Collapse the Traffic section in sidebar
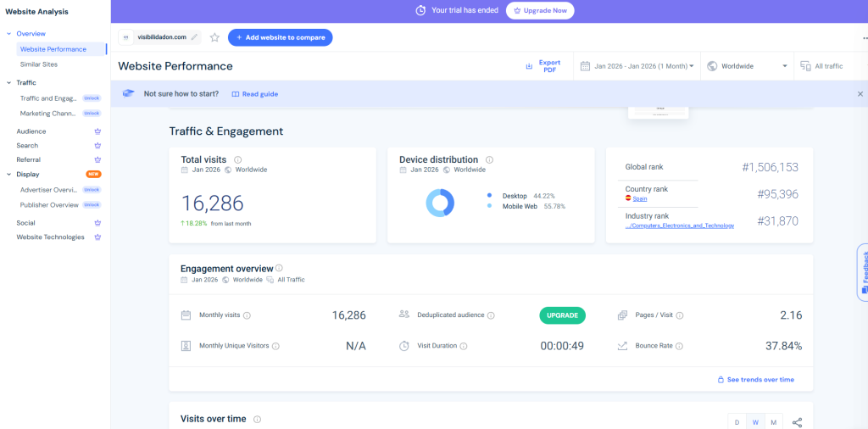This screenshot has height=429, width=868. tap(8, 82)
